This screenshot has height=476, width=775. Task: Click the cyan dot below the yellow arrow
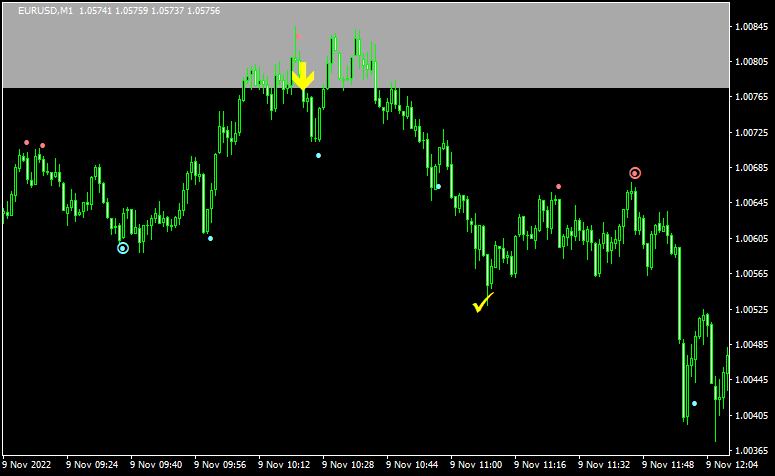pyautogui.click(x=318, y=156)
